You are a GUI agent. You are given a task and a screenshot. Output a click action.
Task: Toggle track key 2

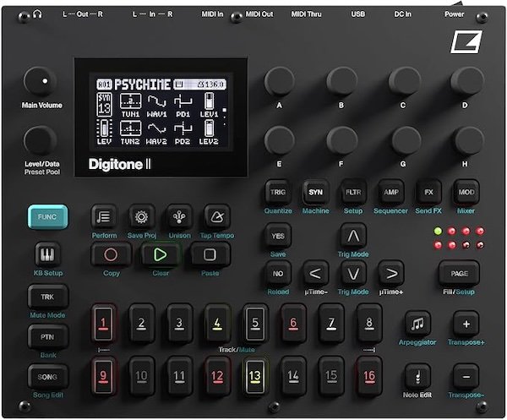pyautogui.click(x=141, y=324)
